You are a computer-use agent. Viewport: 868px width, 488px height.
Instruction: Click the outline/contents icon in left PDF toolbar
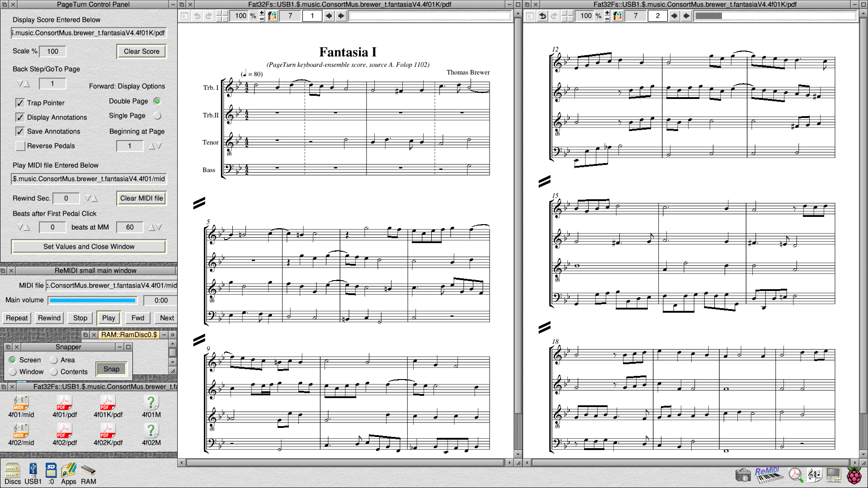point(184,16)
